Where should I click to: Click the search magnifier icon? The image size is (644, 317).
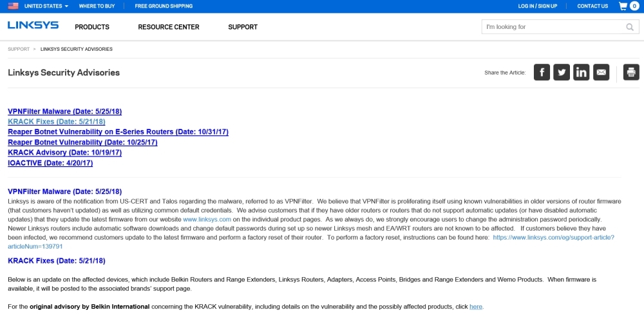click(x=630, y=27)
